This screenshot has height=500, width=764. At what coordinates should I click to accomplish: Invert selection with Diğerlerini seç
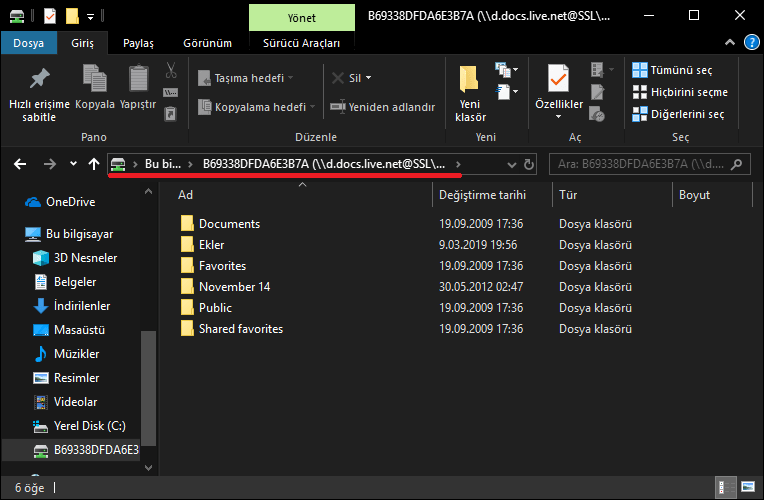[x=679, y=114]
